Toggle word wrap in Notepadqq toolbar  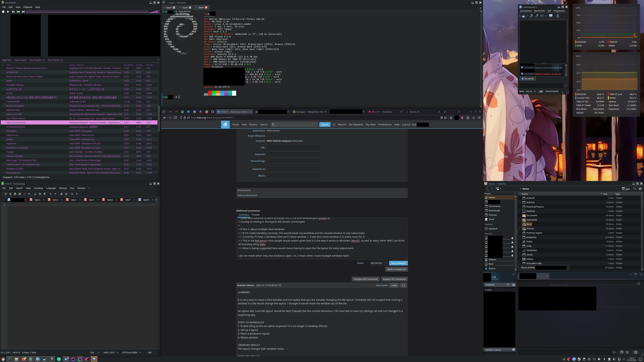(x=72, y=194)
